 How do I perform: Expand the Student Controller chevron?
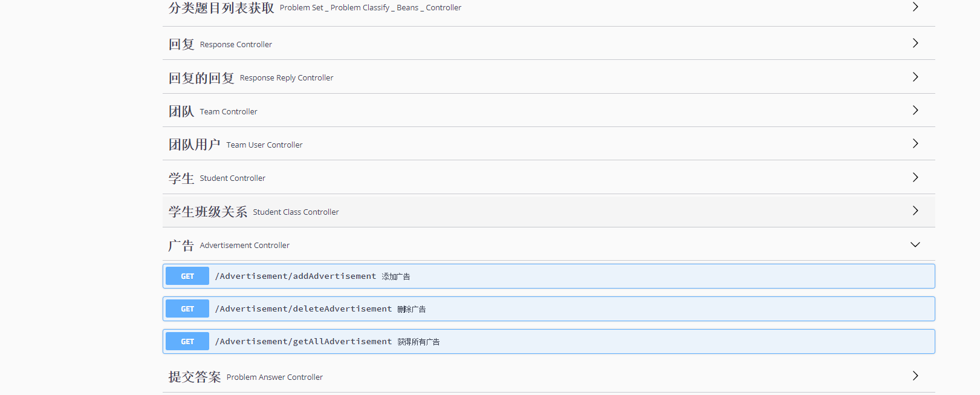click(915, 177)
